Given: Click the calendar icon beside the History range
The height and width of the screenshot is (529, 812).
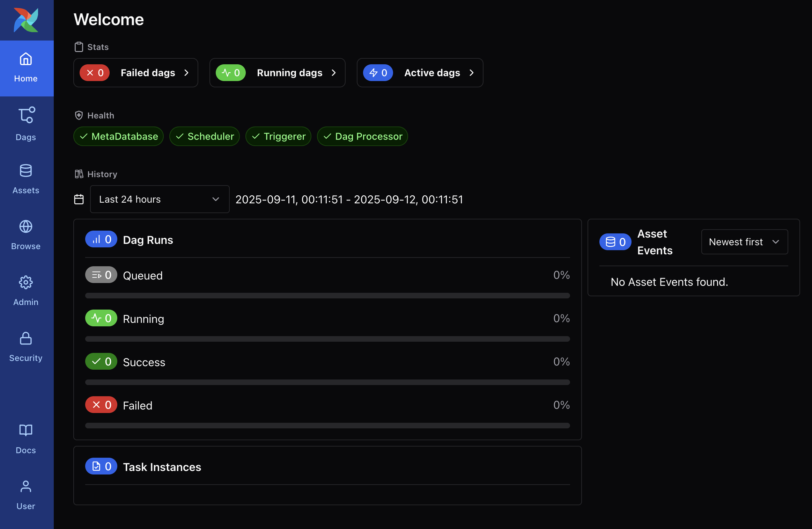Looking at the screenshot, I should click(x=79, y=199).
